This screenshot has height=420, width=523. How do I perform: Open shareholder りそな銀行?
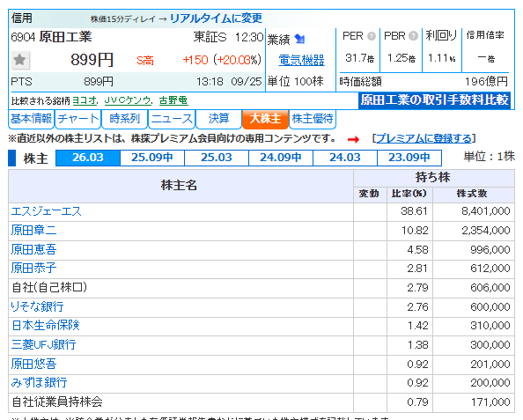(x=37, y=306)
